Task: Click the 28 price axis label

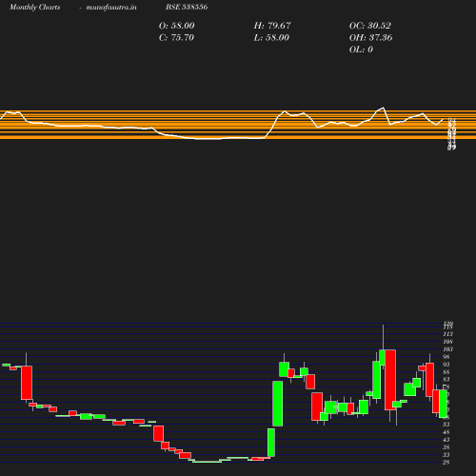Action: [x=446, y=463]
